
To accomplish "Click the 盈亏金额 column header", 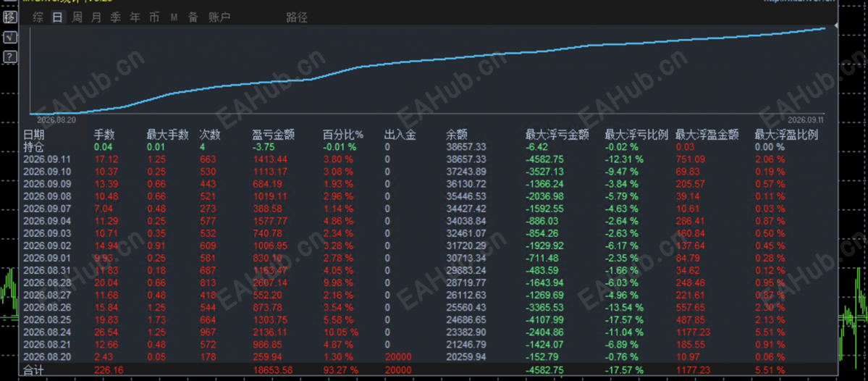I will (x=274, y=135).
